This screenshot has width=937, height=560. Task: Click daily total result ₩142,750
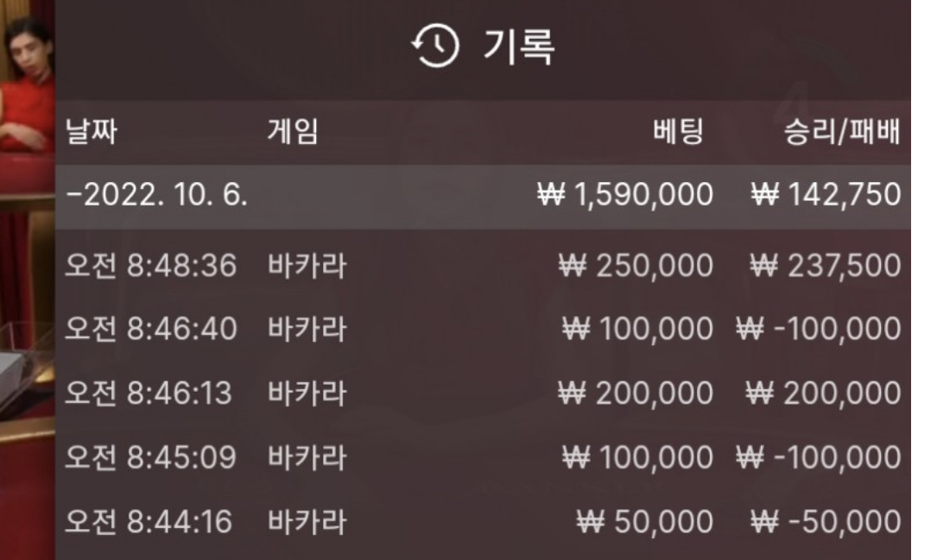click(825, 197)
